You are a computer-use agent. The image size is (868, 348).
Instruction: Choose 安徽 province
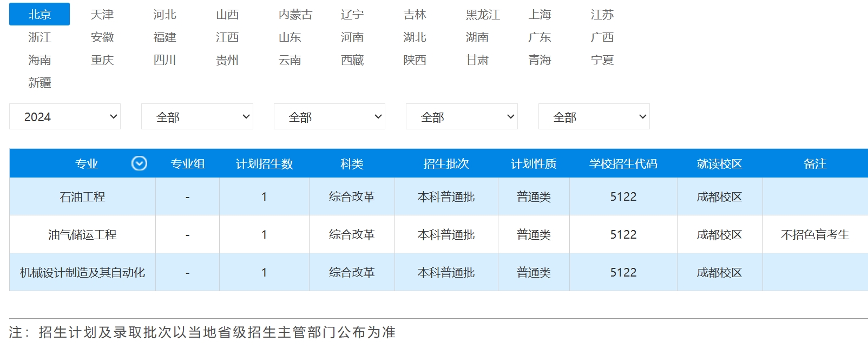coord(102,37)
